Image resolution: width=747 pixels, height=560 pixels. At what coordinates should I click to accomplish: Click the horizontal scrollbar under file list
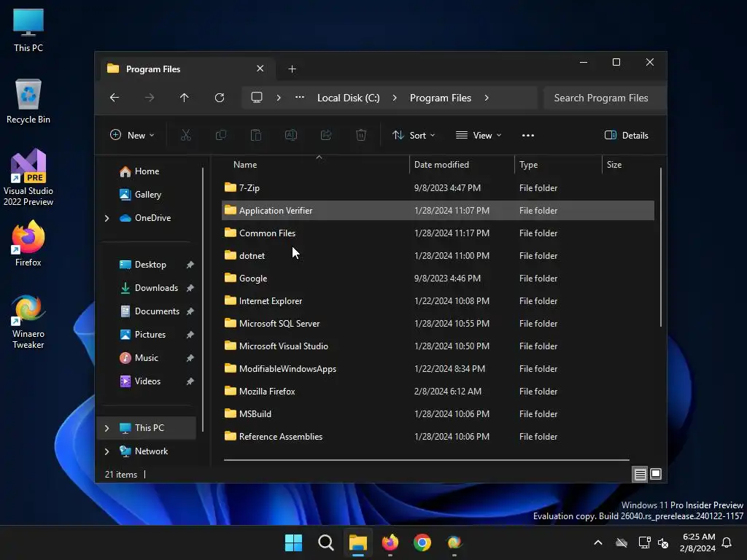(x=426, y=460)
